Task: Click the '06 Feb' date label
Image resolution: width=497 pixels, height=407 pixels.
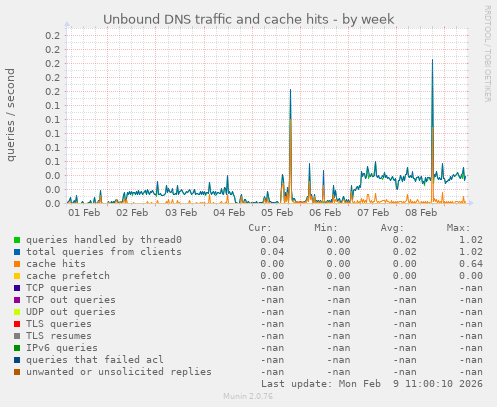Action: (x=325, y=213)
